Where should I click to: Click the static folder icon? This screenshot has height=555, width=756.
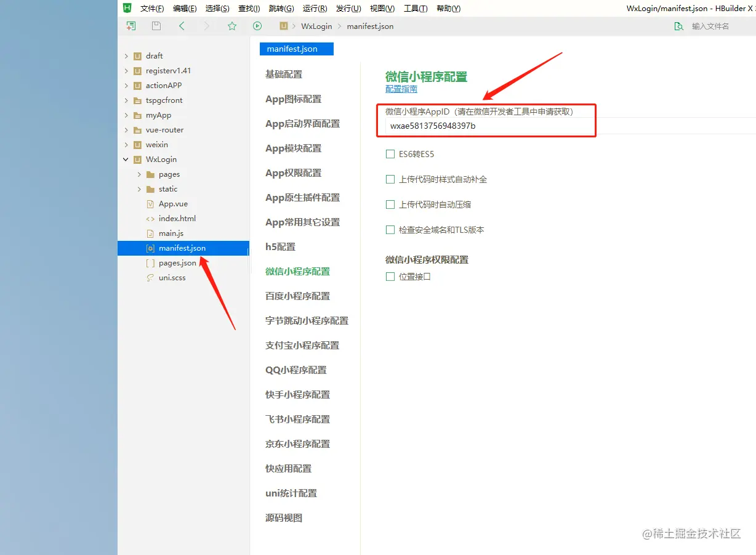[151, 189]
